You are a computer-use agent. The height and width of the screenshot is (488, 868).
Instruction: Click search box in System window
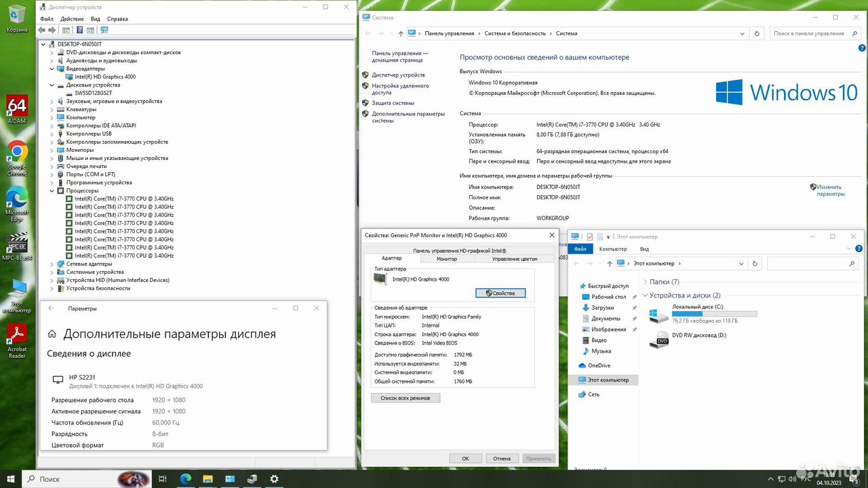click(x=816, y=33)
